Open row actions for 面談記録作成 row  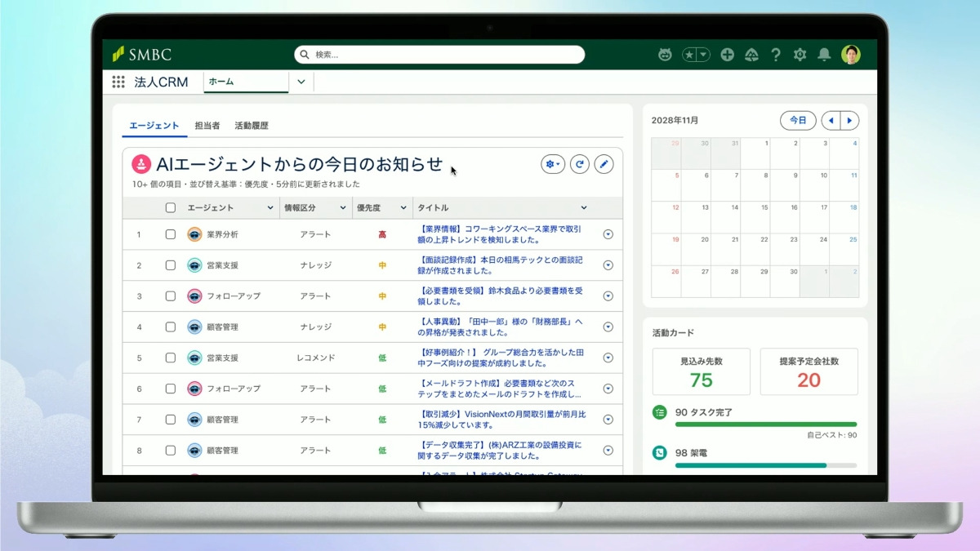608,265
